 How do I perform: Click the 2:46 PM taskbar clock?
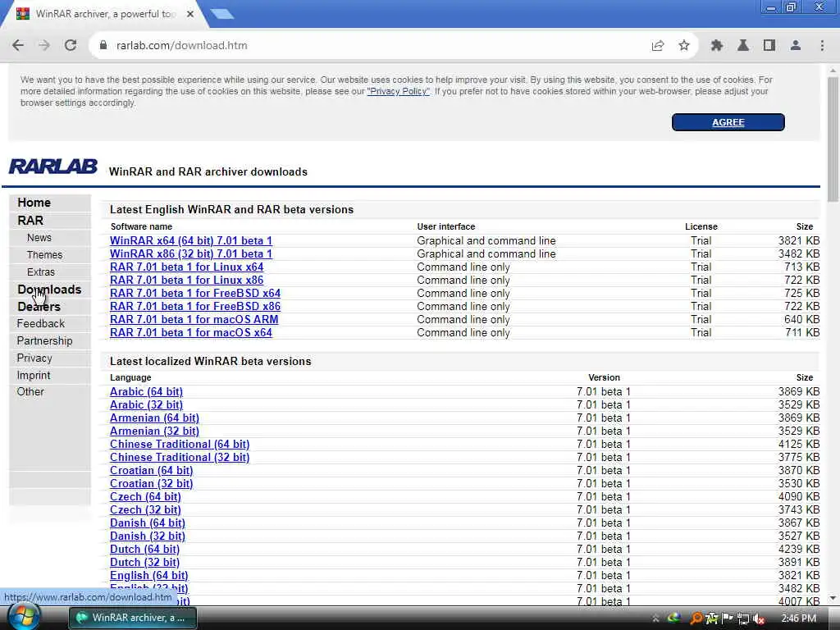tap(798, 619)
